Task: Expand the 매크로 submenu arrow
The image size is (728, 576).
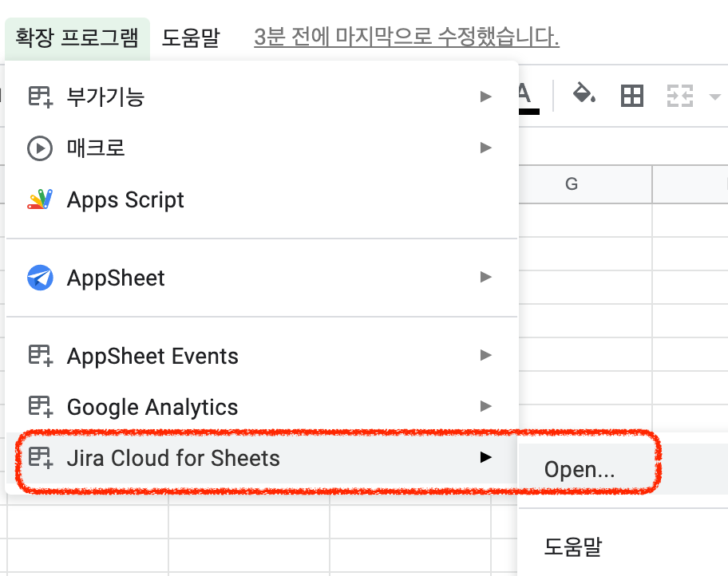Action: click(x=485, y=148)
